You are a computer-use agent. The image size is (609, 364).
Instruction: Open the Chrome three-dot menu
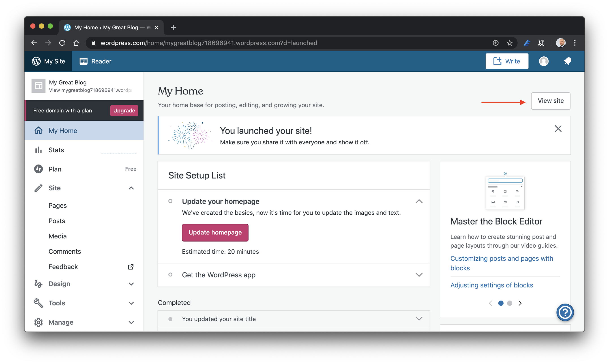coord(575,43)
